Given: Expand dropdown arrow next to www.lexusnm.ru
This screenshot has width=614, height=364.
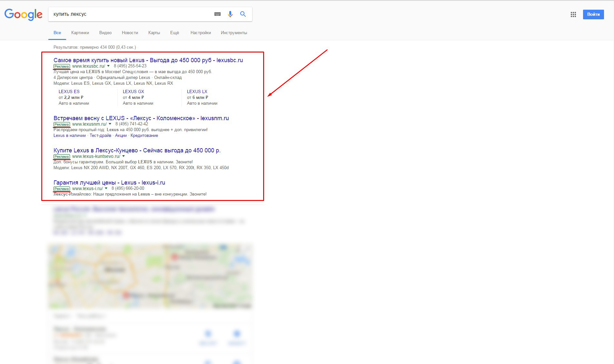Looking at the screenshot, I should 110,124.
